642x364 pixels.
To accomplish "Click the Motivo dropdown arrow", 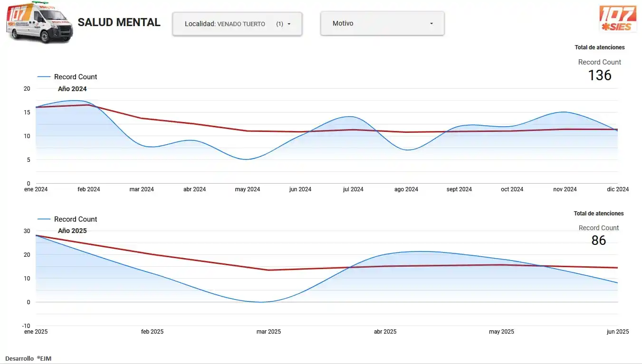I will [x=431, y=23].
